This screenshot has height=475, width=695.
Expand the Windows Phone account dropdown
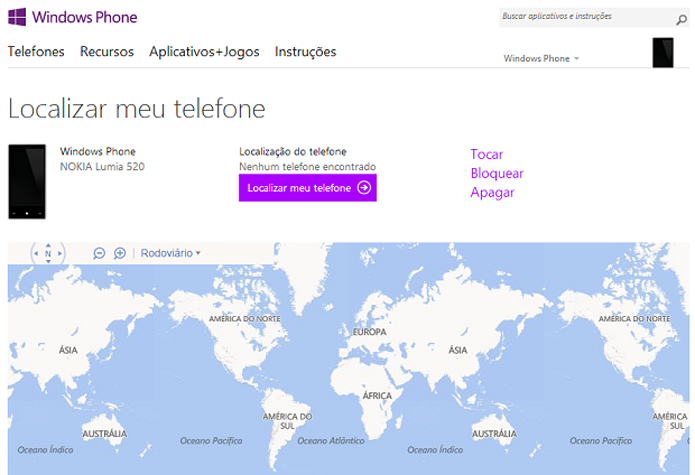(x=541, y=58)
